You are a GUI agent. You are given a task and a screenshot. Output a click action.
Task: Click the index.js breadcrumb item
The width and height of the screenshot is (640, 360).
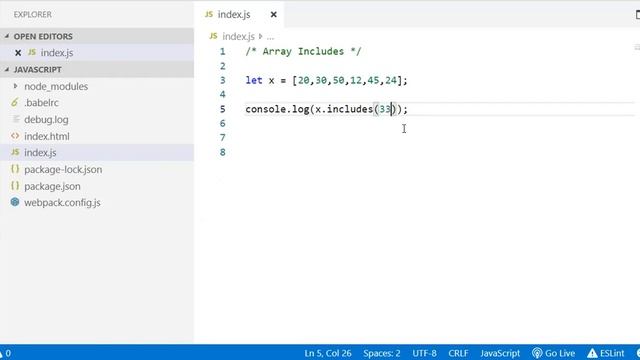tap(238, 36)
